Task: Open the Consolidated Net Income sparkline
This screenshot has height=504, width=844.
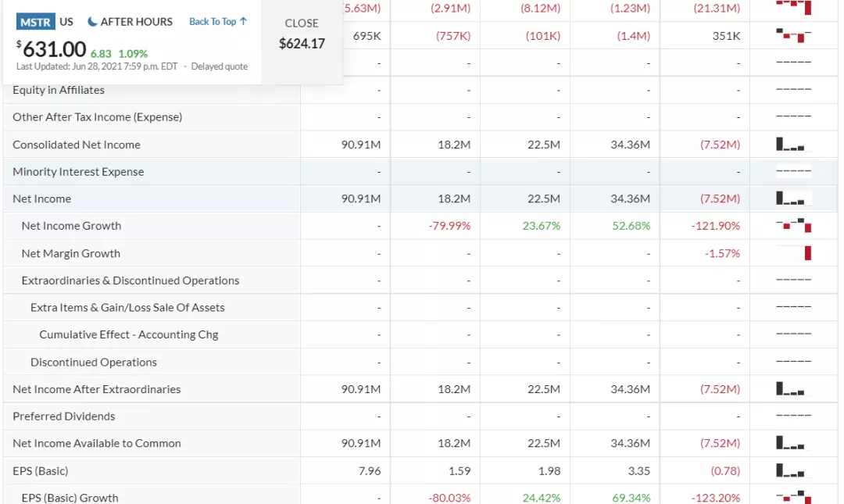Action: (x=793, y=145)
